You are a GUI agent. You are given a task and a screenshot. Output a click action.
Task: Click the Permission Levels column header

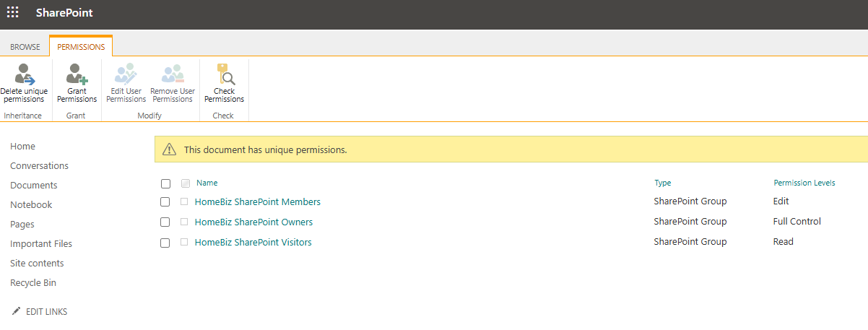804,183
